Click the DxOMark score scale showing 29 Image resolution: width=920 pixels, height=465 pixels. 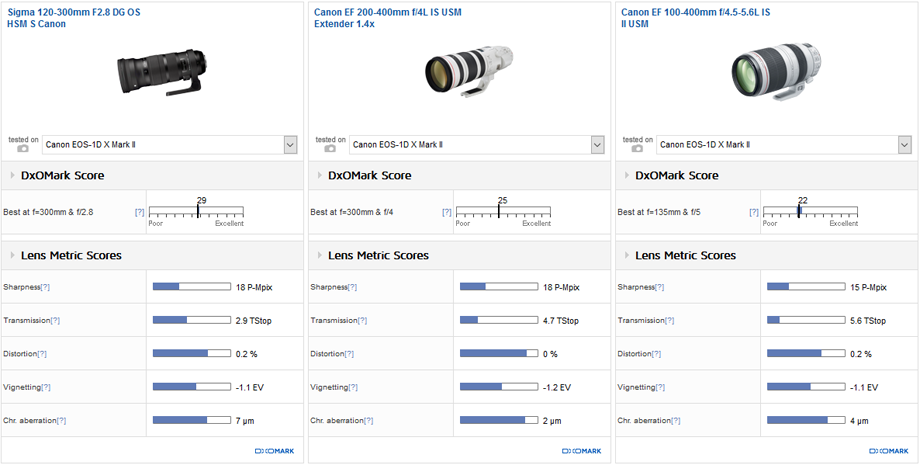click(x=196, y=212)
